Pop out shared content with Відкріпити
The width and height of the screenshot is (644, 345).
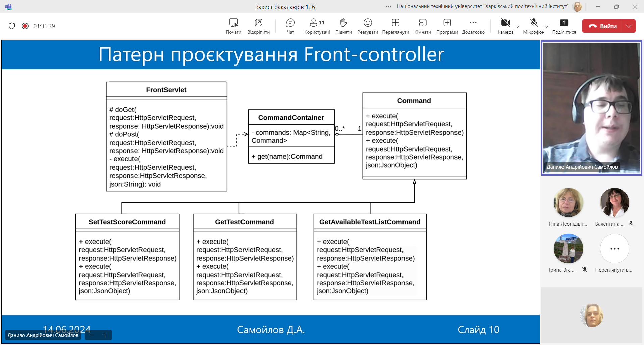click(259, 26)
